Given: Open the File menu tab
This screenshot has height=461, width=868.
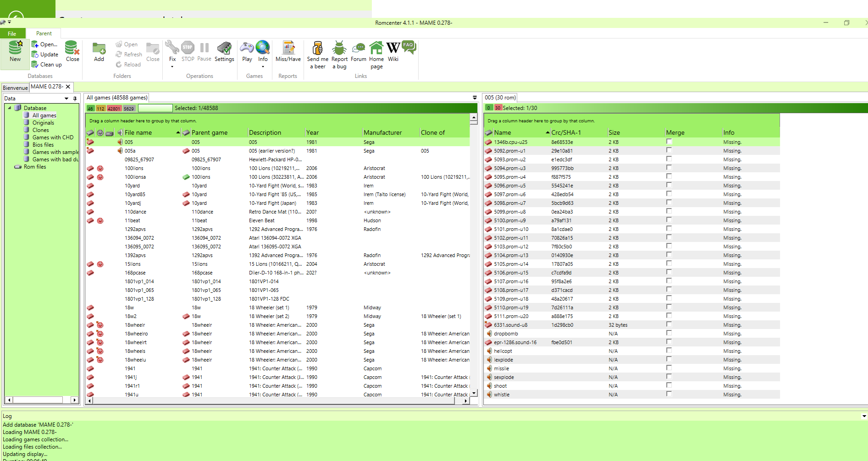Looking at the screenshot, I should [12, 33].
